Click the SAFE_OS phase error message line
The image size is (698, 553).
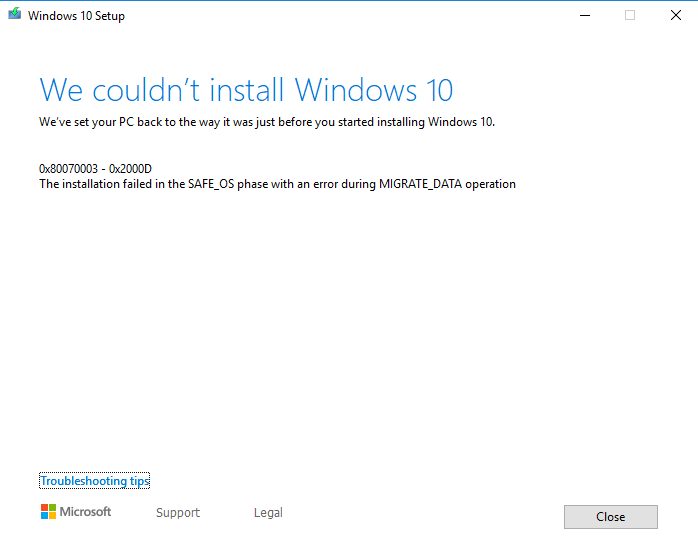click(277, 184)
